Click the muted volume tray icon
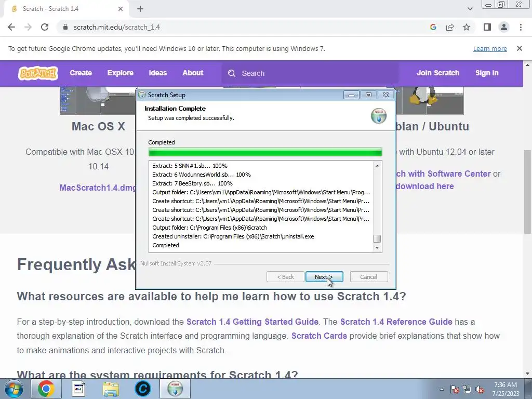Viewport: 532px width, 399px height. click(480, 389)
